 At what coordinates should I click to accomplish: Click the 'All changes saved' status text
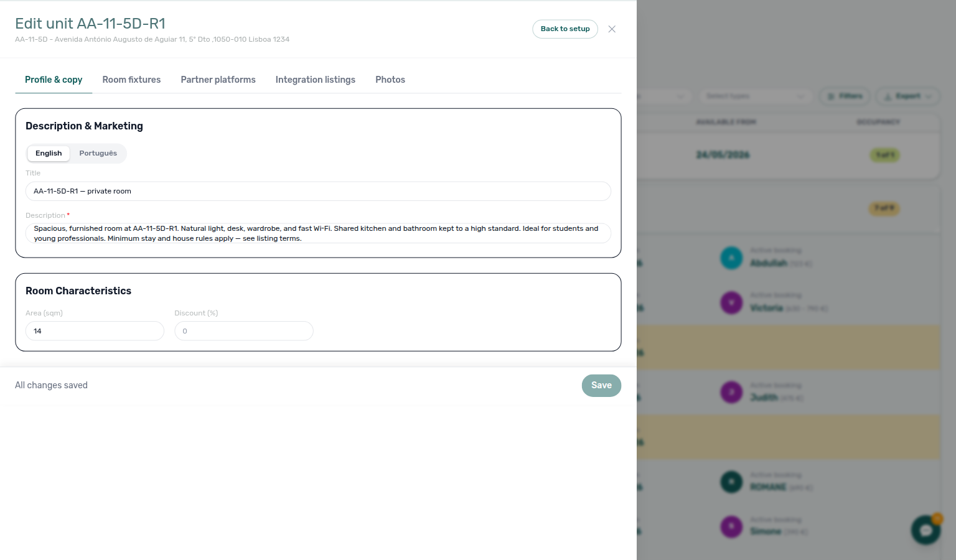pos(51,386)
